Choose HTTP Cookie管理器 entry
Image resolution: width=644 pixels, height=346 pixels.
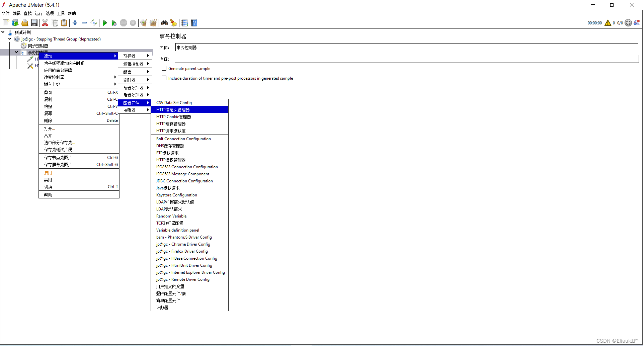pyautogui.click(x=190, y=117)
